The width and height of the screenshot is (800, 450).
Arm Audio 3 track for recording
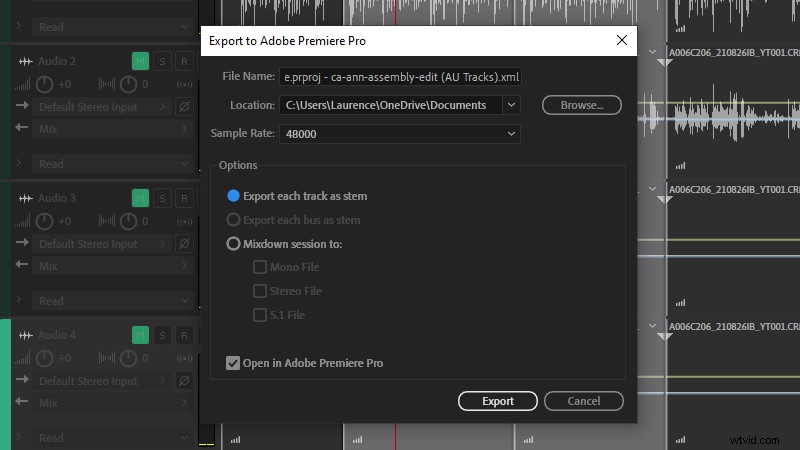point(184,198)
